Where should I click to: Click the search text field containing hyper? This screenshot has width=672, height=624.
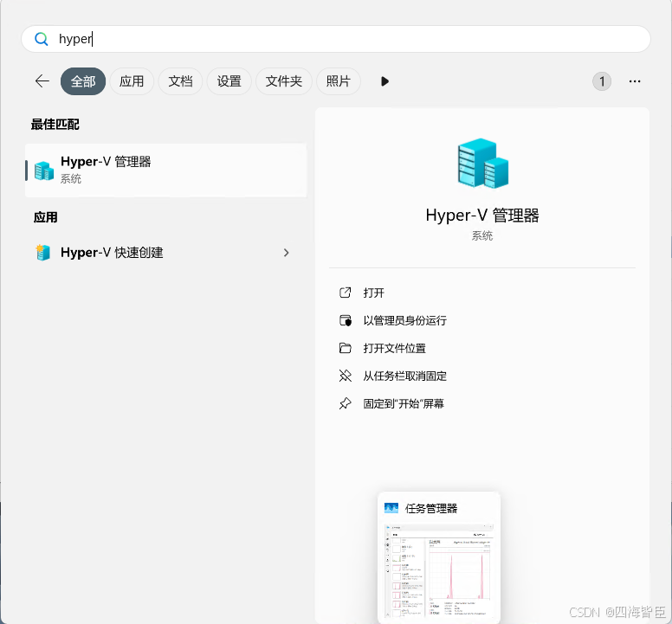[346, 39]
